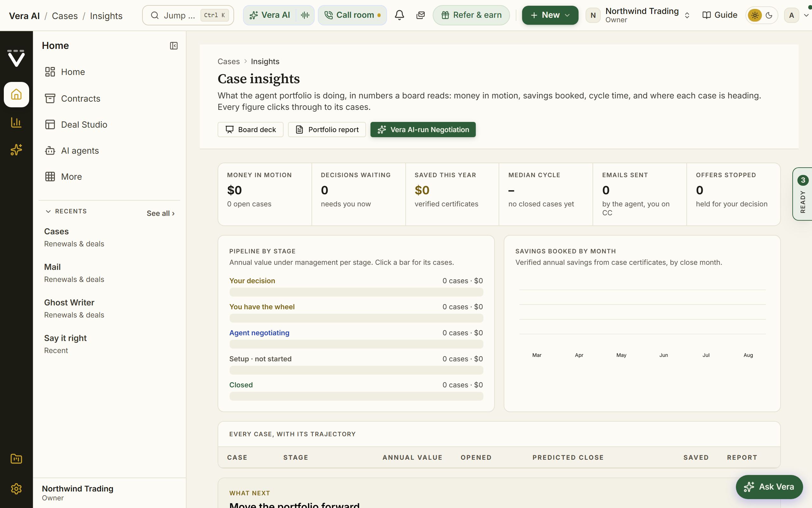
Task: Click the A user avatar
Action: 791,15
